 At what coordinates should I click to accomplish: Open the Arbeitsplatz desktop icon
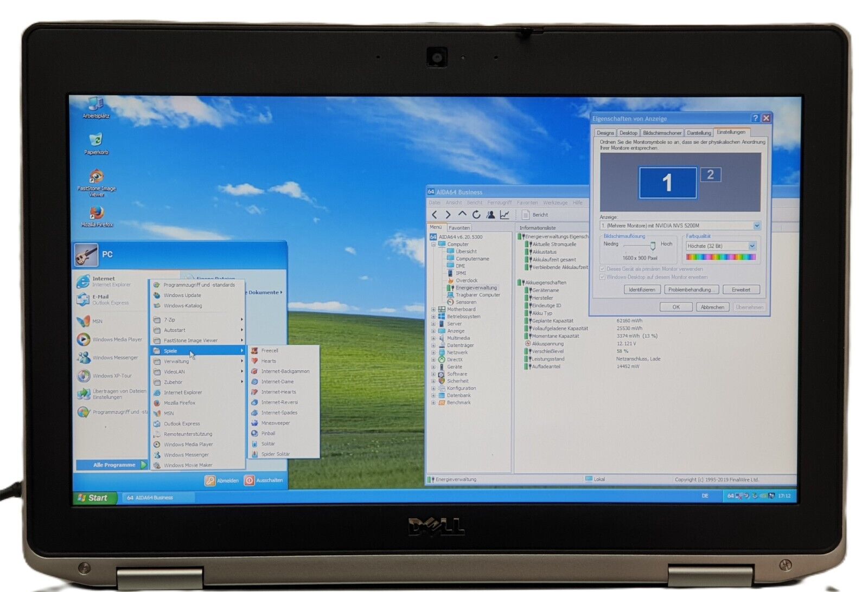[x=95, y=107]
